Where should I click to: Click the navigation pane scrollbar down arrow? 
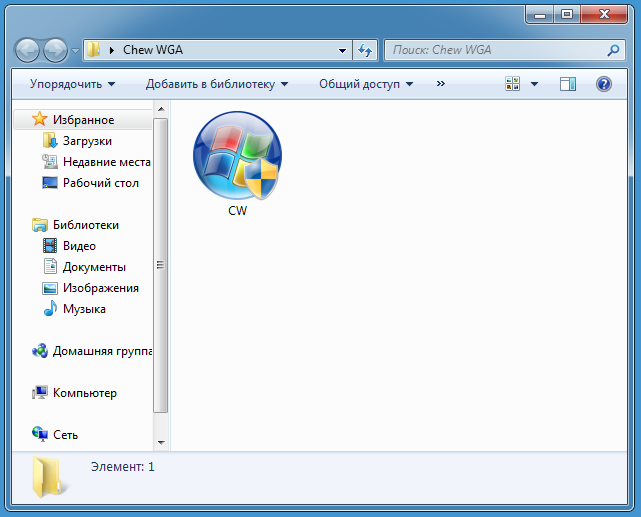160,441
